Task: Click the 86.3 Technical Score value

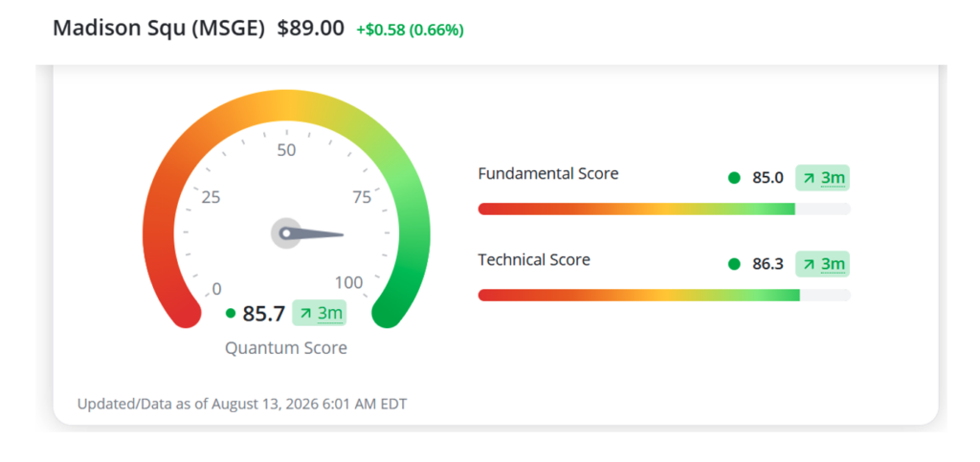Action: (768, 264)
